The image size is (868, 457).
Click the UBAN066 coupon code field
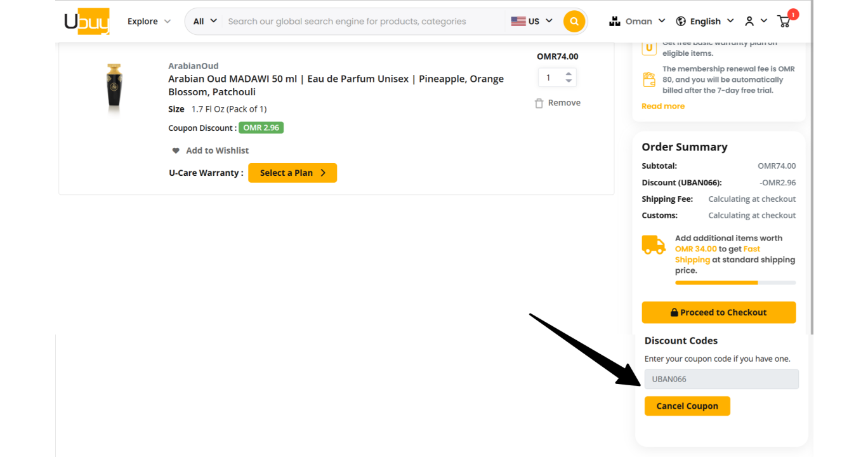(721, 379)
